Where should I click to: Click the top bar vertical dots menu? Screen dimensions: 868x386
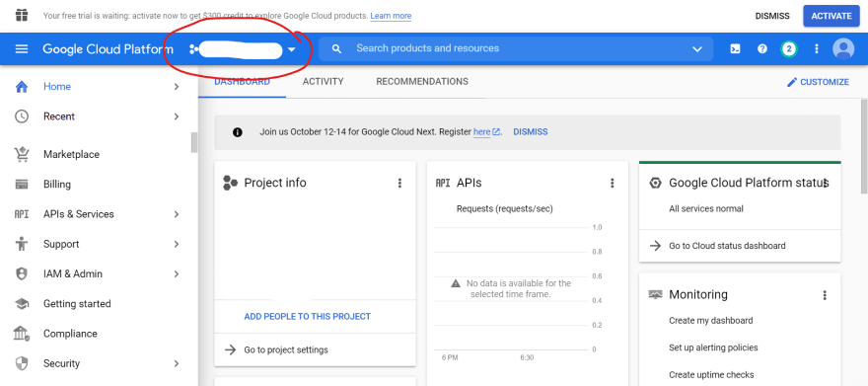coord(816,48)
